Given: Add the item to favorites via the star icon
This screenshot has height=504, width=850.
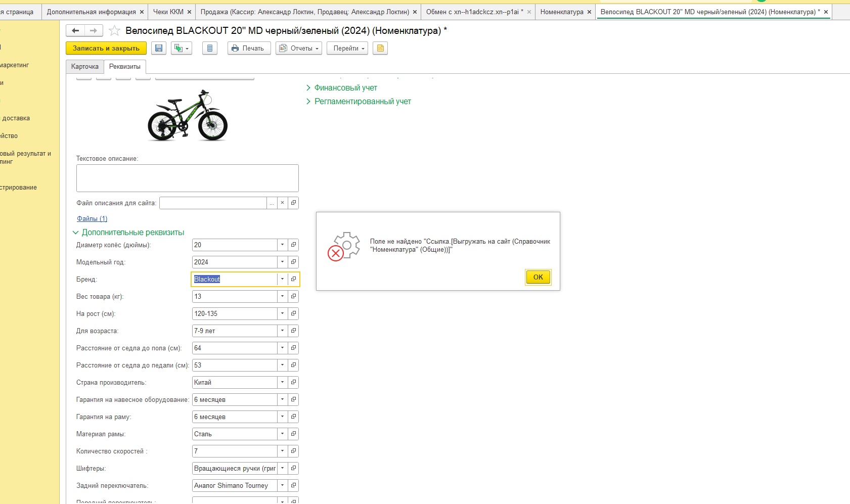Looking at the screenshot, I should (115, 31).
